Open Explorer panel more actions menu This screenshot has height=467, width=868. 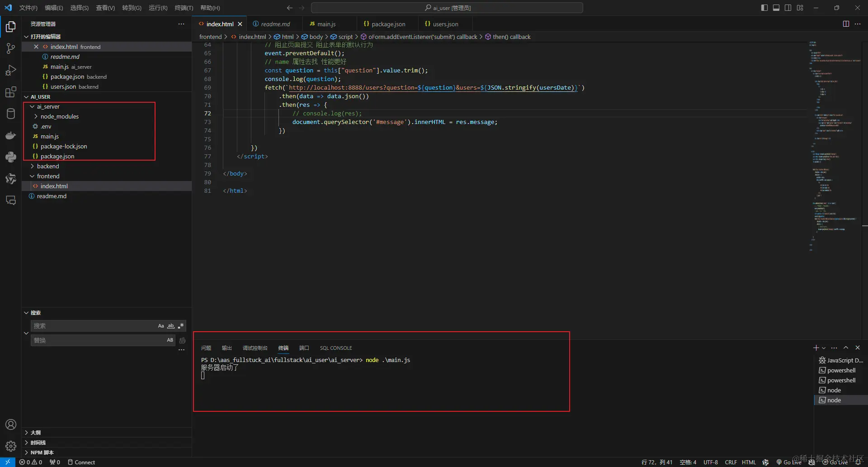click(181, 24)
